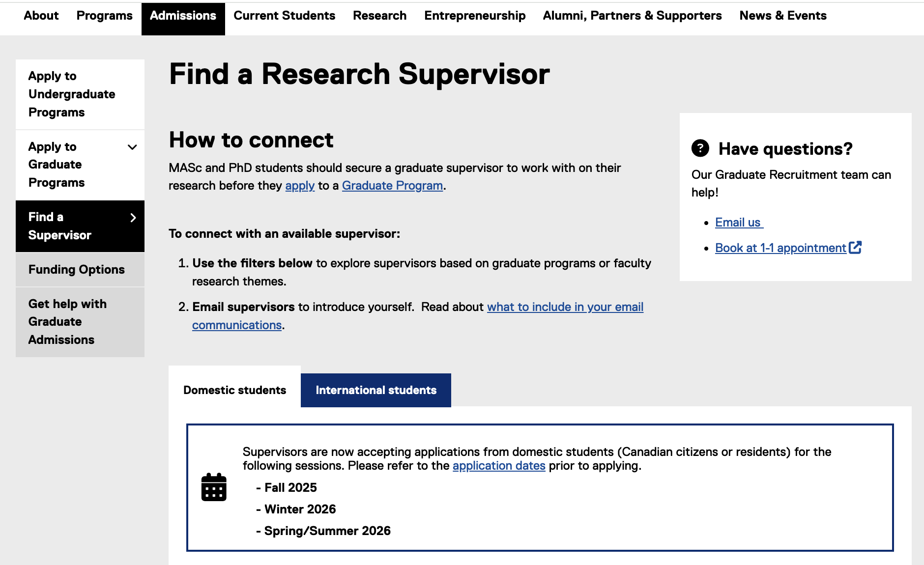Click the application dates link
This screenshot has width=924, height=565.
tap(499, 466)
